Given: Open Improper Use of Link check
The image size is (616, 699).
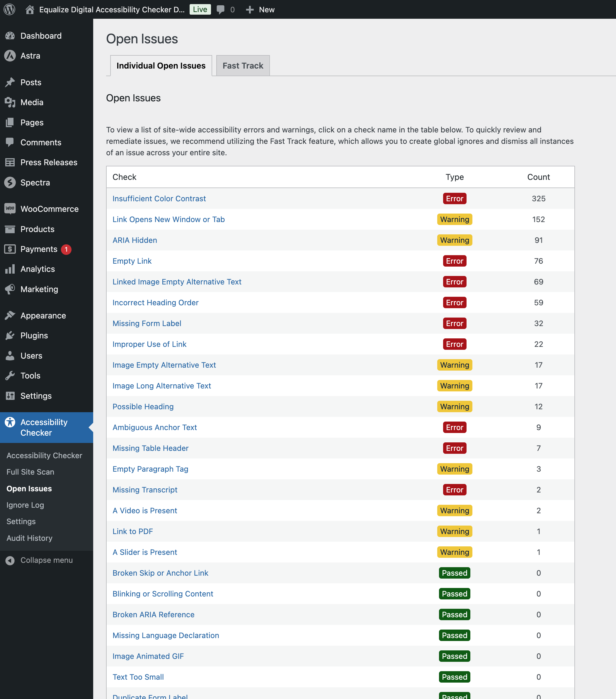Looking at the screenshot, I should pyautogui.click(x=149, y=344).
